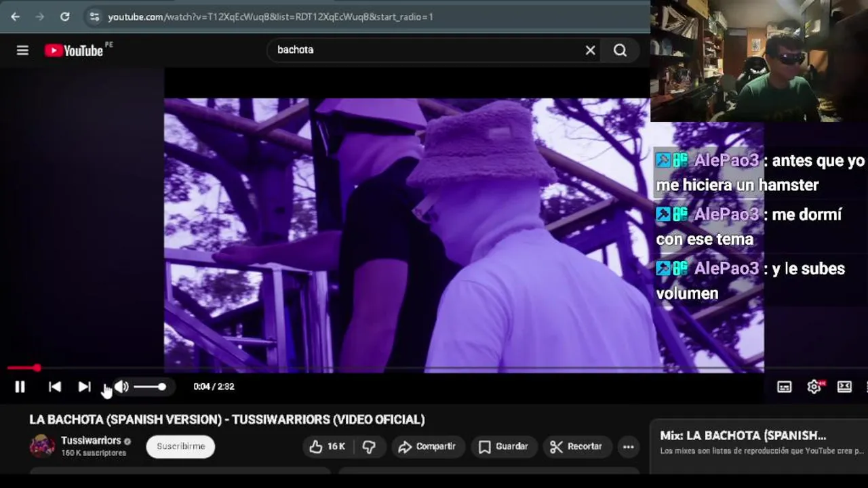This screenshot has width=868, height=488.
Task: Reload the page with the refresh icon
Action: [64, 17]
